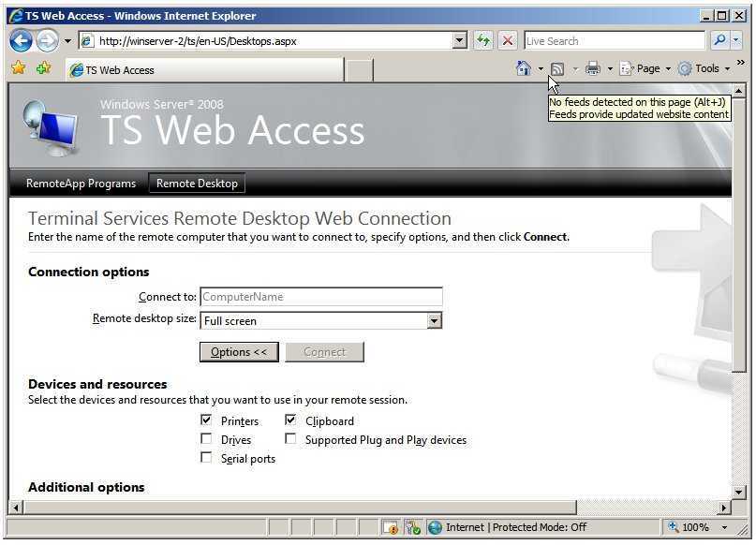Click the Connection options heading
The image size is (756, 545).
coord(89,272)
